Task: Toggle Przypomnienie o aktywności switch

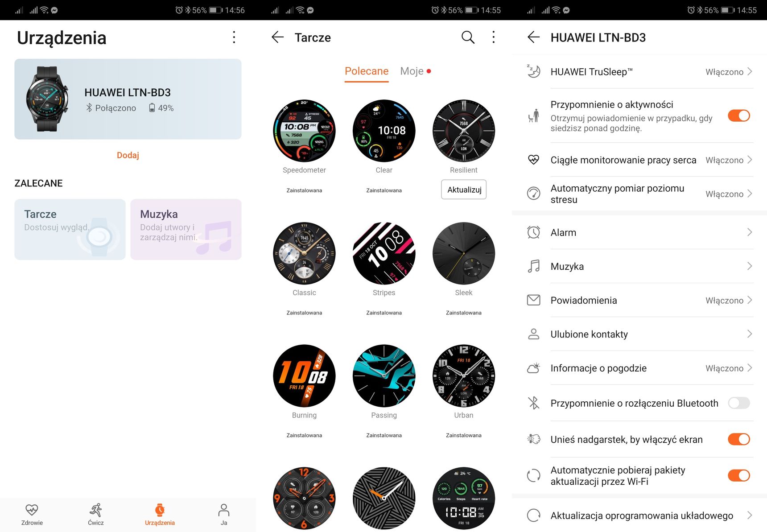Action: point(738,116)
